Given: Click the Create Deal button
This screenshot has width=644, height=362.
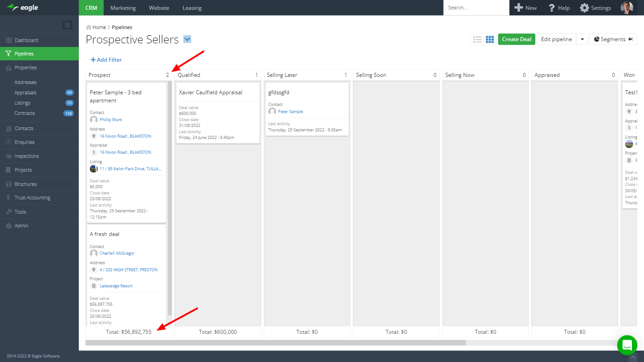Looking at the screenshot, I should (x=517, y=39).
